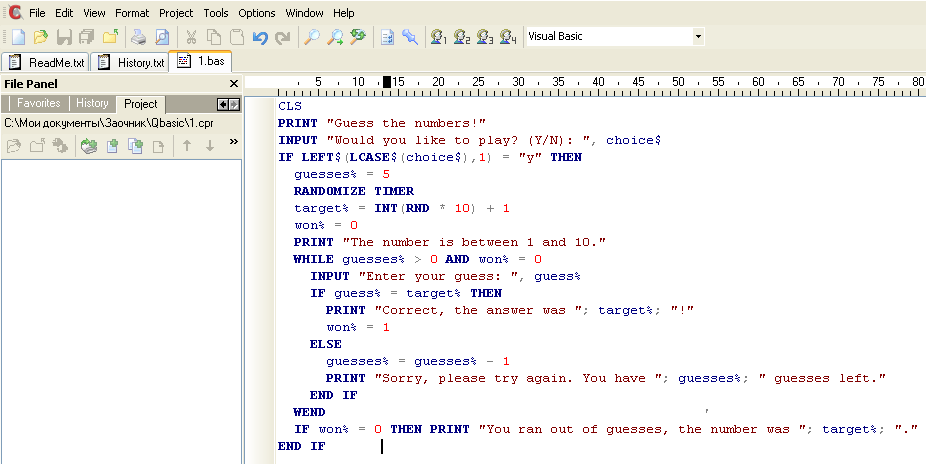The image size is (926, 464).
Task: Switch to the History tab in File Panel
Action: 92,103
